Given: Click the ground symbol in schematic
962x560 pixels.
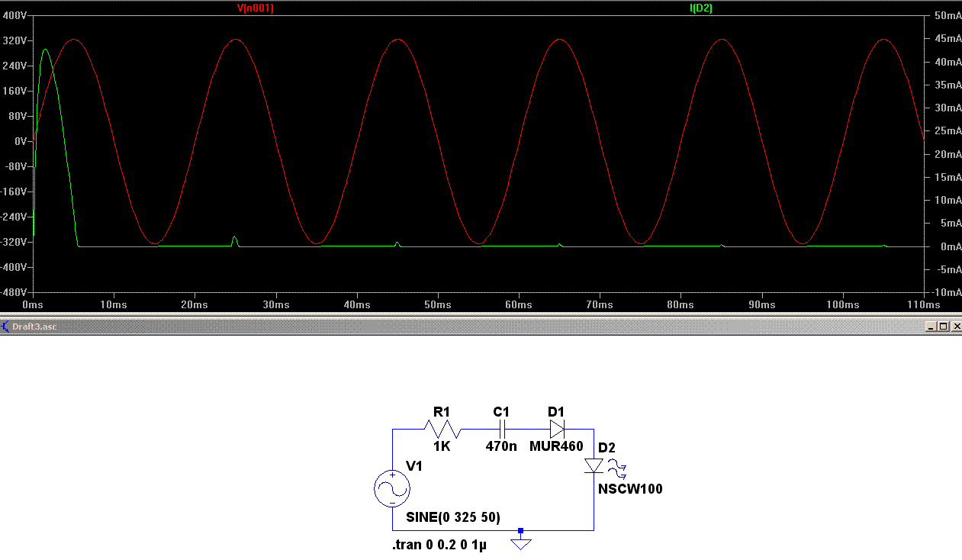Looking at the screenshot, I should coord(520,540).
